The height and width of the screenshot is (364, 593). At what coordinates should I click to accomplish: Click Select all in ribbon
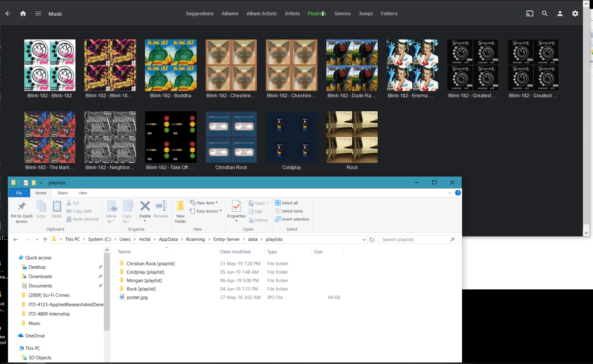pyautogui.click(x=289, y=203)
